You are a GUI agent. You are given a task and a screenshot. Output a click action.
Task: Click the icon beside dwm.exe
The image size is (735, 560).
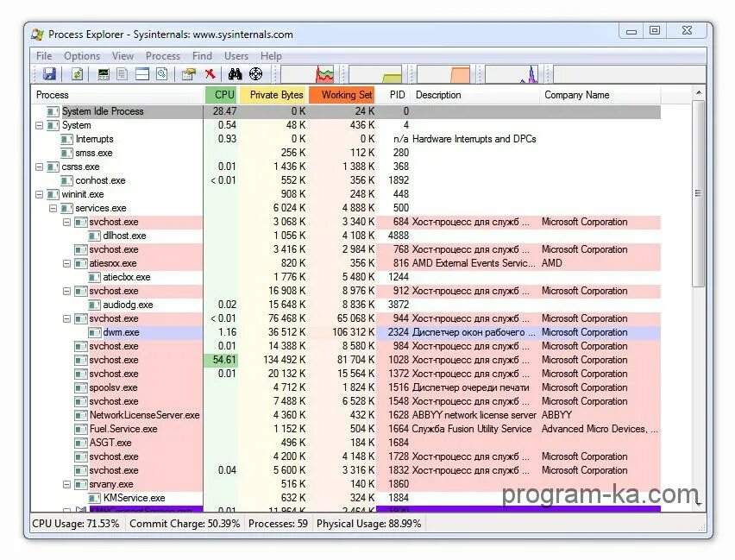[x=95, y=332]
